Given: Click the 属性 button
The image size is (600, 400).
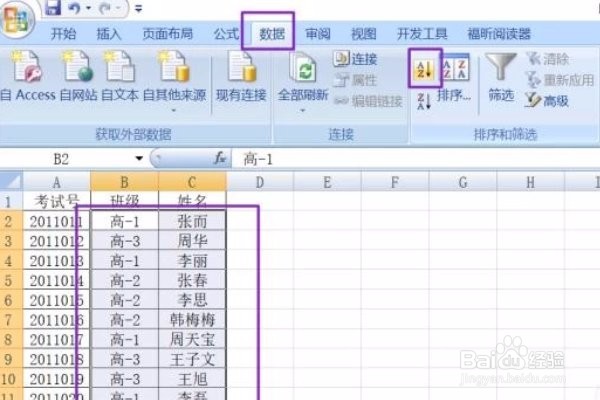Looking at the screenshot, I should click(x=355, y=80).
